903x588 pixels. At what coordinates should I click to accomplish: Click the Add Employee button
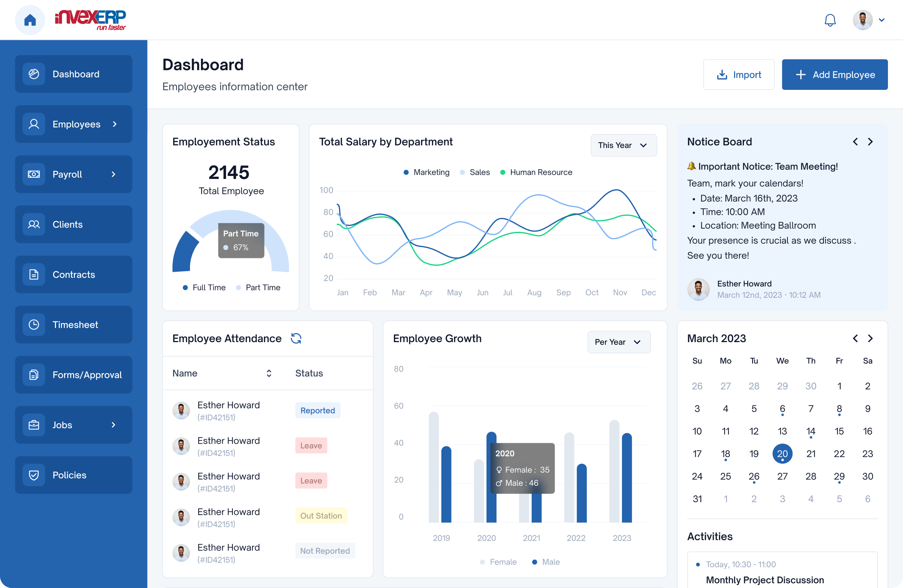pos(834,75)
